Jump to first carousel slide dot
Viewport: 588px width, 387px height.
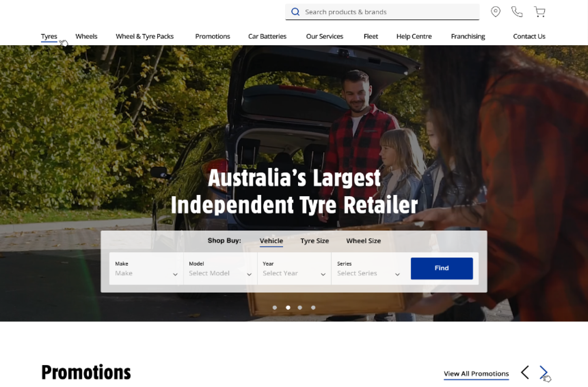point(275,308)
